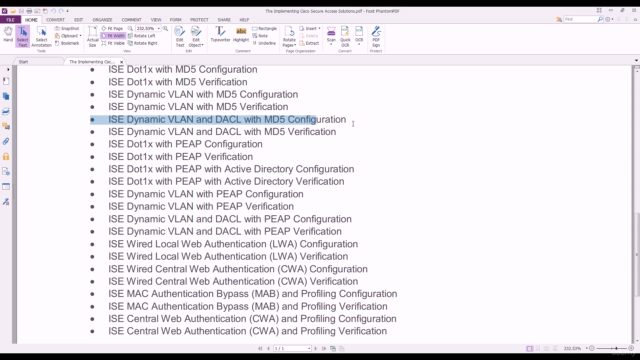Click the zoom in magnifier in ribbon
Screen dimensions: 640x360
165,29
